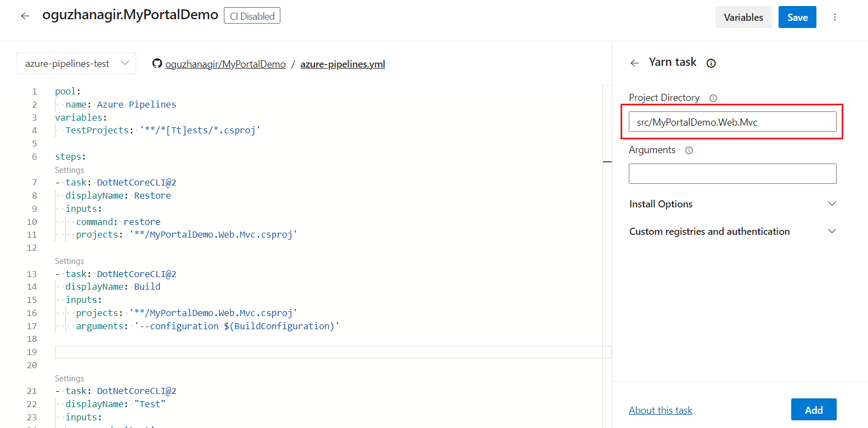This screenshot has width=868, height=428.
Task: Click the CI Disabled badge
Action: [252, 16]
